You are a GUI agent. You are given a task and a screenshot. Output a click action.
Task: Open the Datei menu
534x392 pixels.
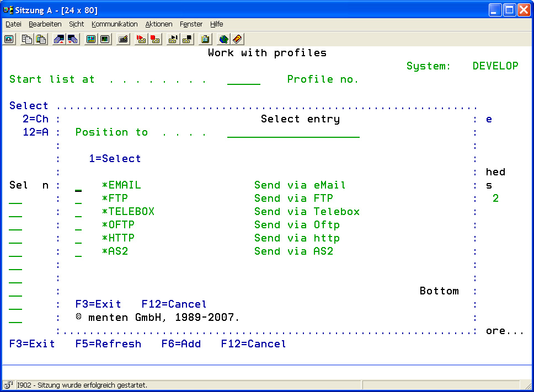(x=13, y=24)
